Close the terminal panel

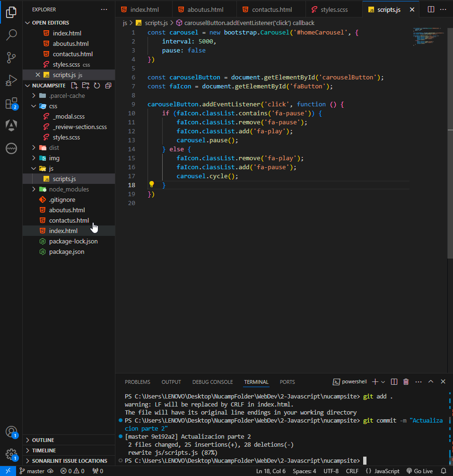click(x=443, y=381)
